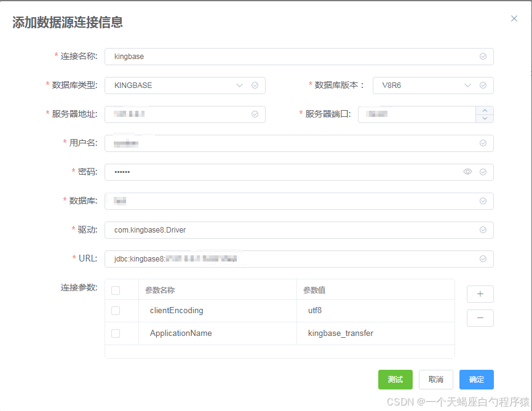This screenshot has height=411, width=532.
Task: Confirm the data source with 确定
Action: point(476,380)
